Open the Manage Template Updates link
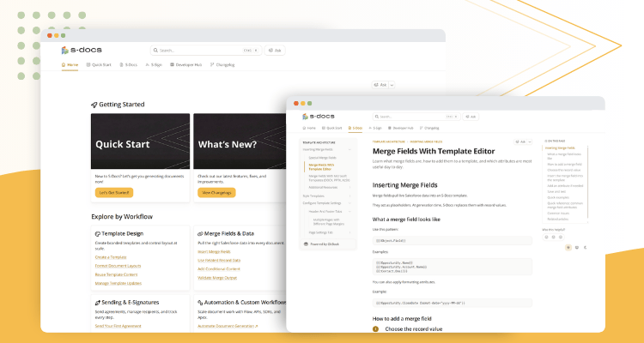The height and width of the screenshot is (343, 644). pyautogui.click(x=118, y=283)
